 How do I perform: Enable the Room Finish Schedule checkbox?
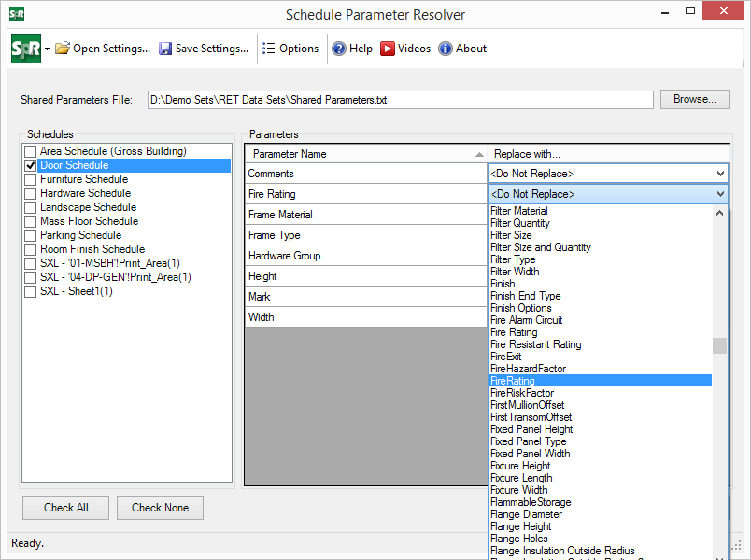click(x=31, y=249)
